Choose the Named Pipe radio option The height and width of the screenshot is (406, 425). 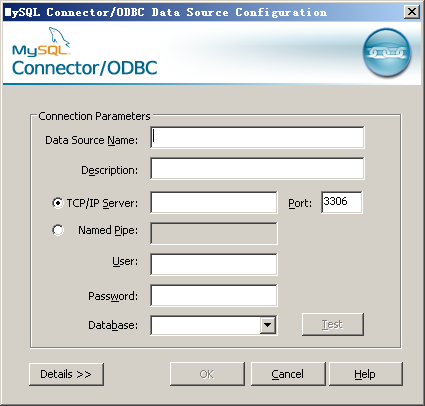point(58,230)
